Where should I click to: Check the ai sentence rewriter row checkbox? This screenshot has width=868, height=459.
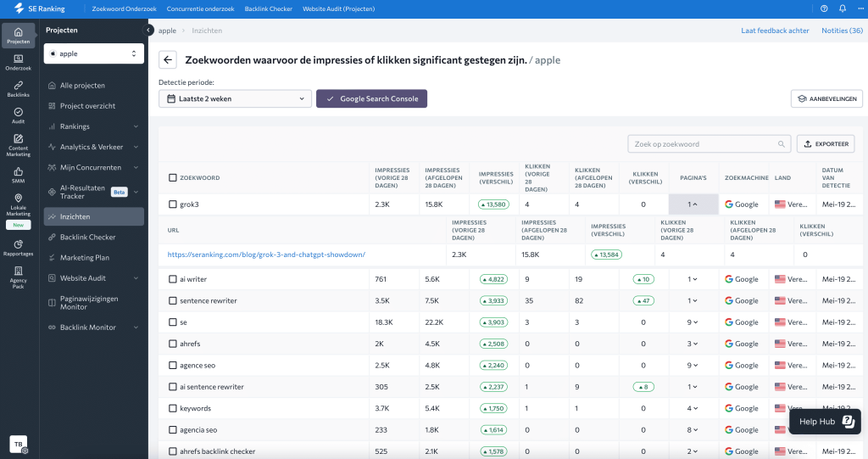pyautogui.click(x=173, y=387)
